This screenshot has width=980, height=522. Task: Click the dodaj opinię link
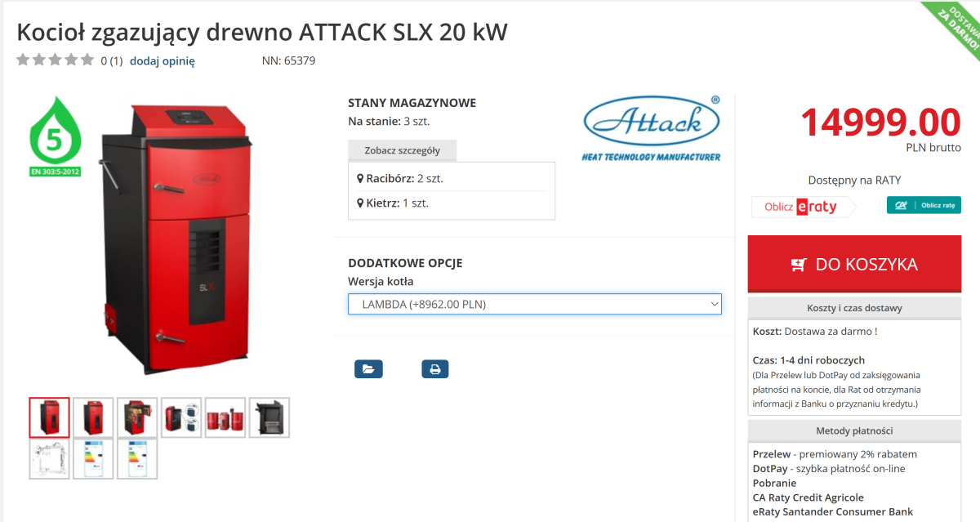click(162, 60)
